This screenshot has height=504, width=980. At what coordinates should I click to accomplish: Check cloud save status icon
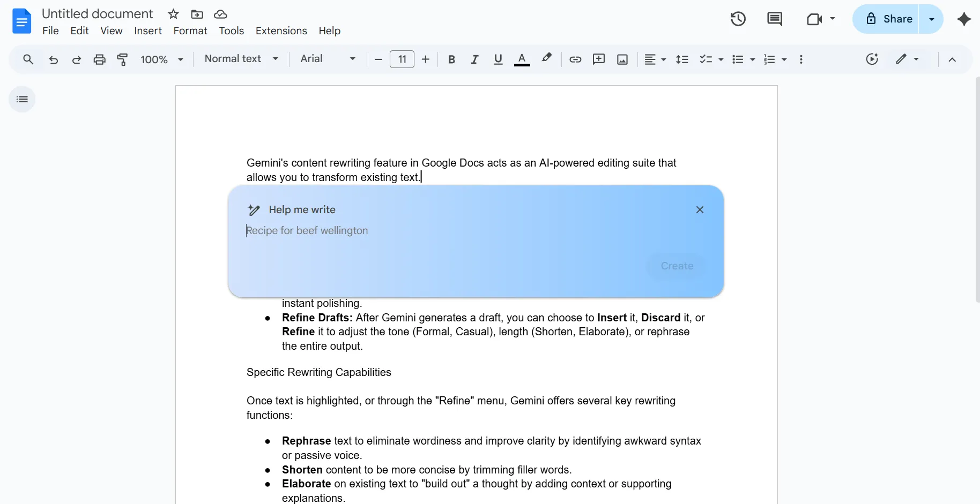click(x=220, y=14)
